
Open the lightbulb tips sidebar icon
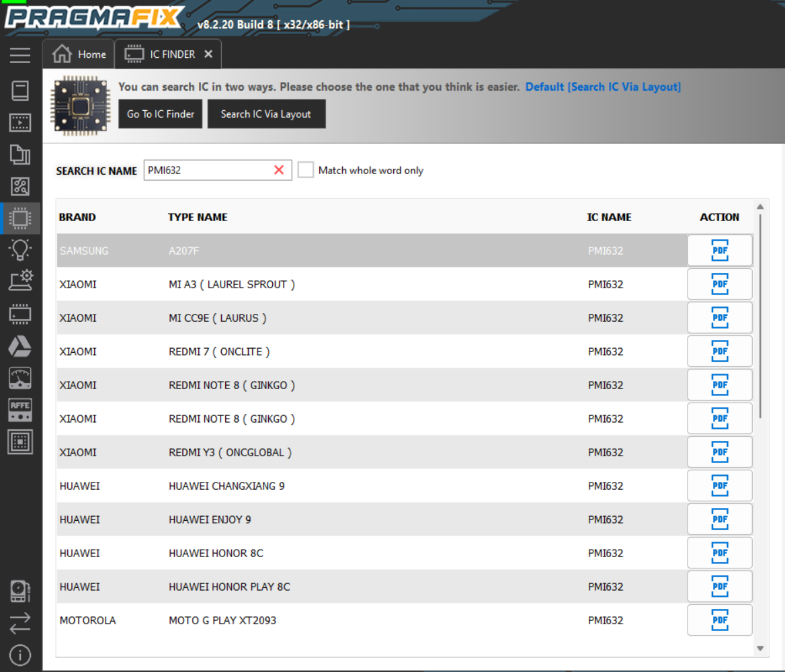pyautogui.click(x=20, y=249)
